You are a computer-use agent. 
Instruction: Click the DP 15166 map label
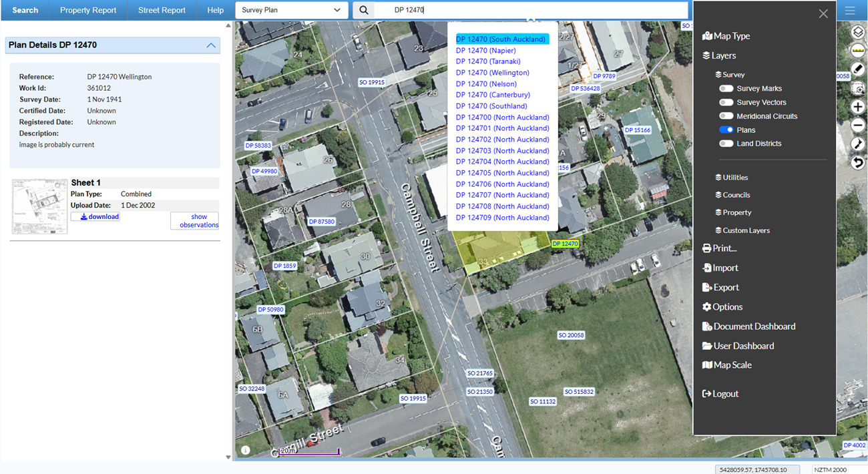point(638,130)
